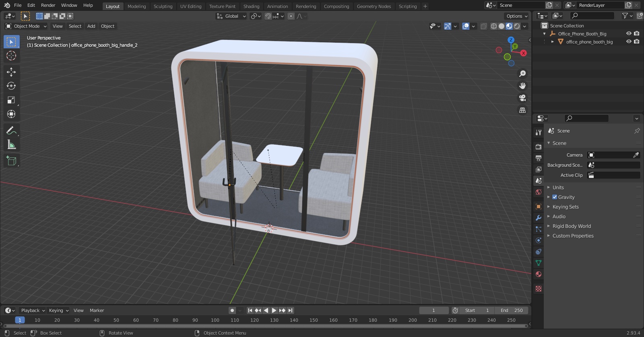Jump to the next keyframe
644x337 pixels.
282,310
